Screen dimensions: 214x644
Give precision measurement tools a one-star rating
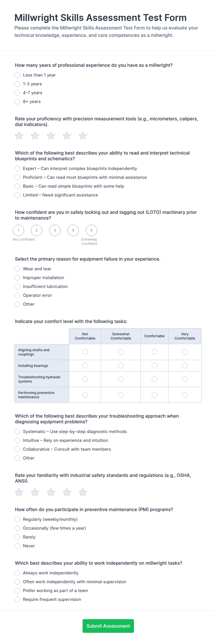[19, 136]
